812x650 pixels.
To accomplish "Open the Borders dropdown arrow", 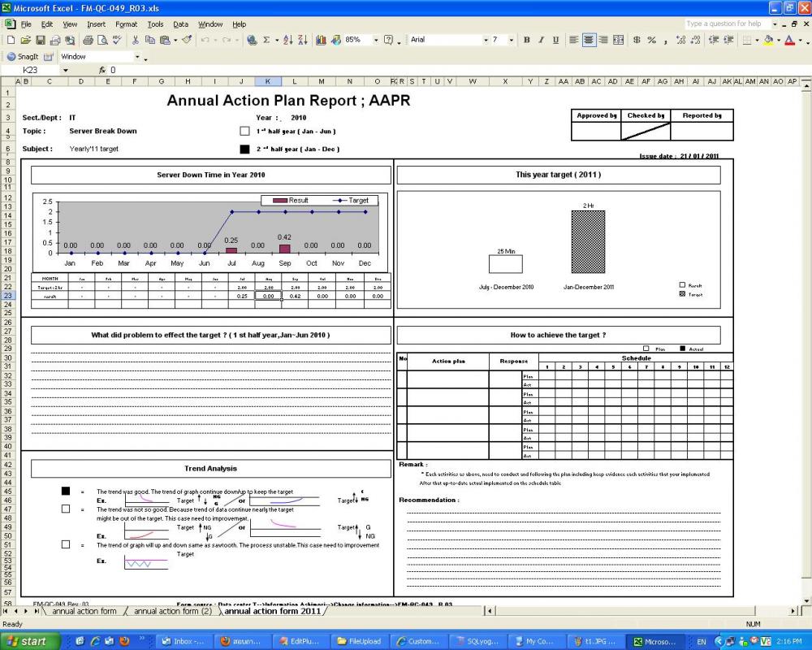I will [x=757, y=40].
